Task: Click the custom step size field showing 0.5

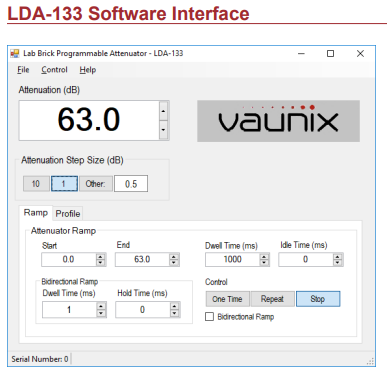Action: [131, 184]
